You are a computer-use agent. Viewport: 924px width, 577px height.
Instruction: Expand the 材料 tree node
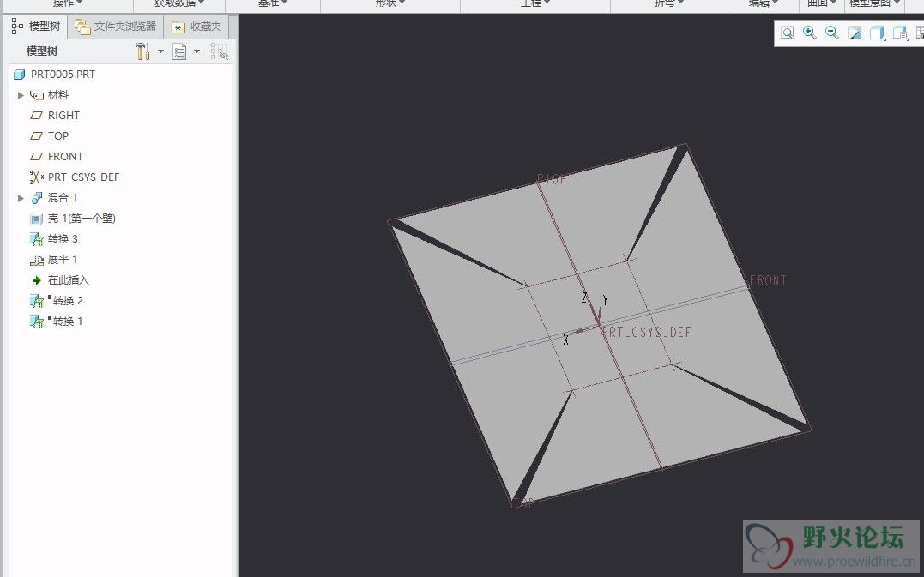[x=21, y=95]
